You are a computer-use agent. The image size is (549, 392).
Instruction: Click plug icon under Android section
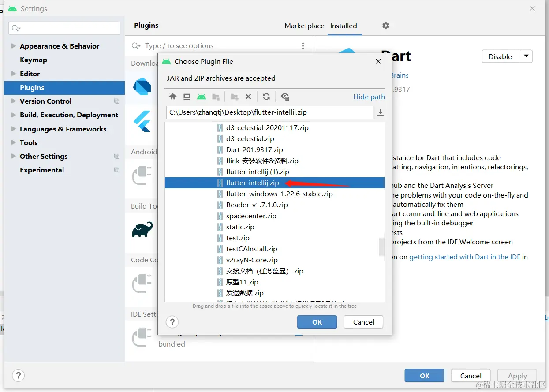(142, 175)
